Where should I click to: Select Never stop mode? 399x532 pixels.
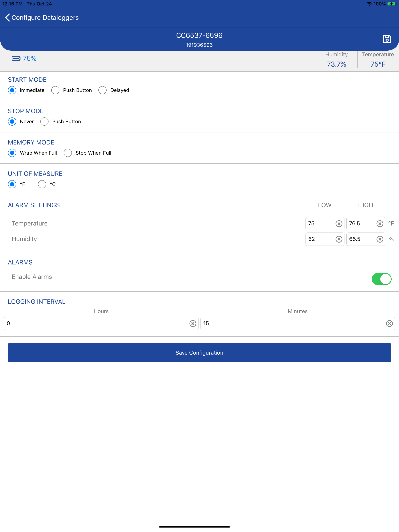click(12, 122)
